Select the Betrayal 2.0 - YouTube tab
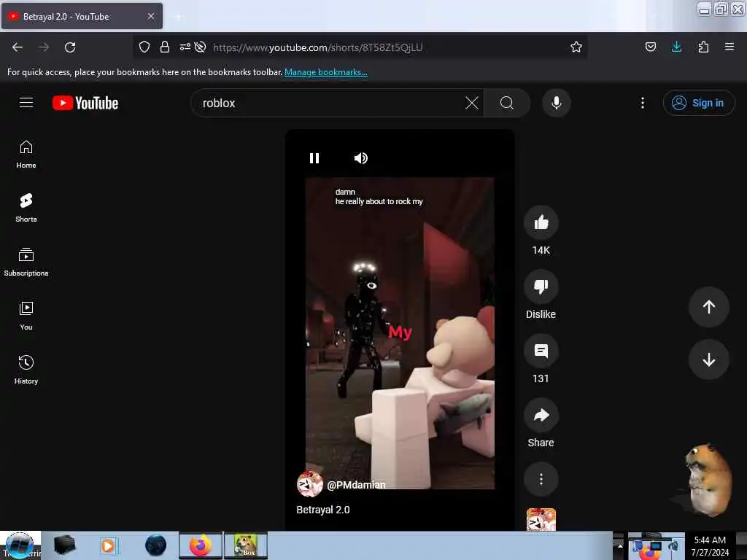Screen dimensions: 747x560 tap(82, 16)
